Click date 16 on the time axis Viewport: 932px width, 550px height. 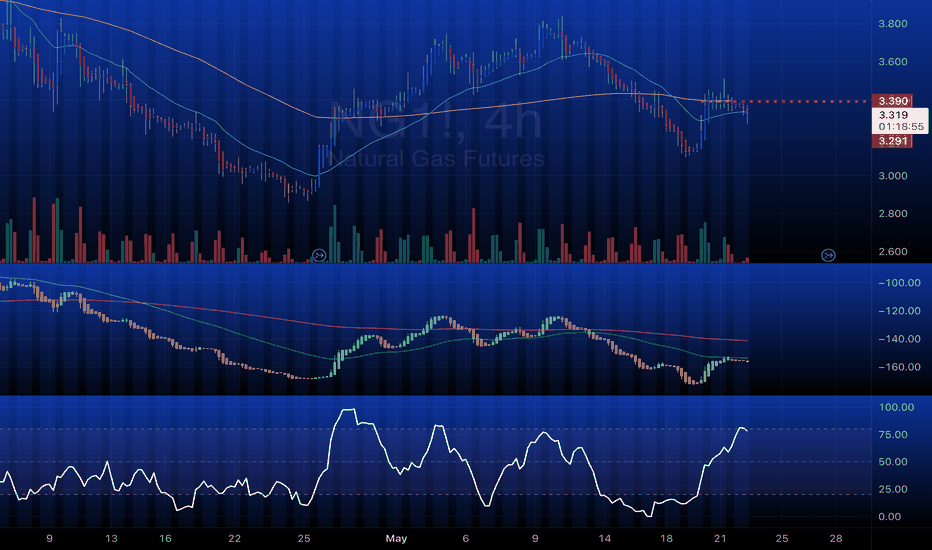(x=165, y=539)
